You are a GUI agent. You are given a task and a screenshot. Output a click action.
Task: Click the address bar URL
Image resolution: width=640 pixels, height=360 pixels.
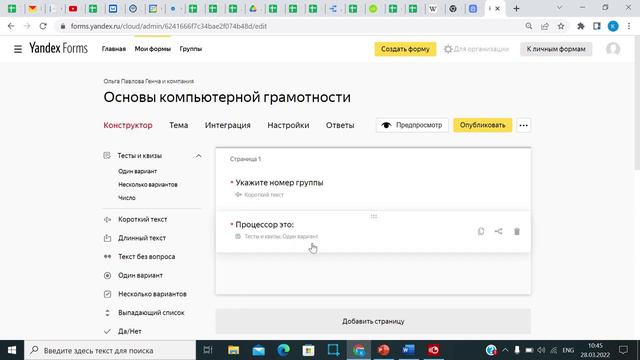169,26
